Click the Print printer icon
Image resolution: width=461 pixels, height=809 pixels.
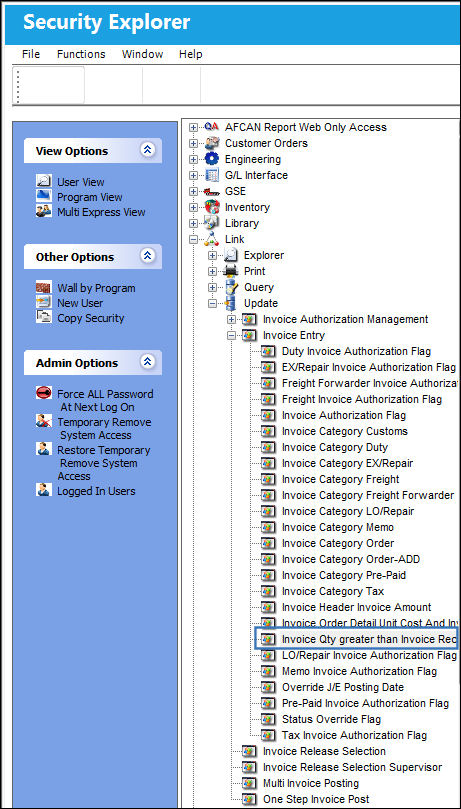(x=231, y=271)
